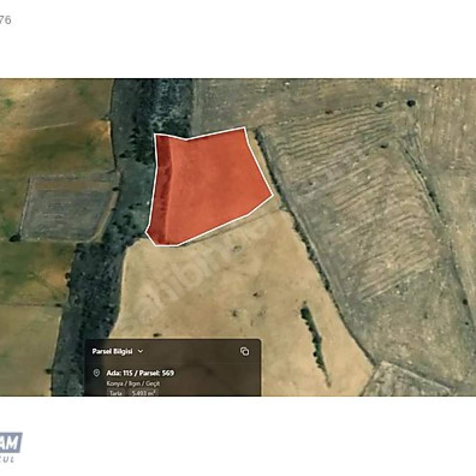This screenshot has width=476, height=476.
Task: Click the number 76 at top-left
Action: click(5, 20)
